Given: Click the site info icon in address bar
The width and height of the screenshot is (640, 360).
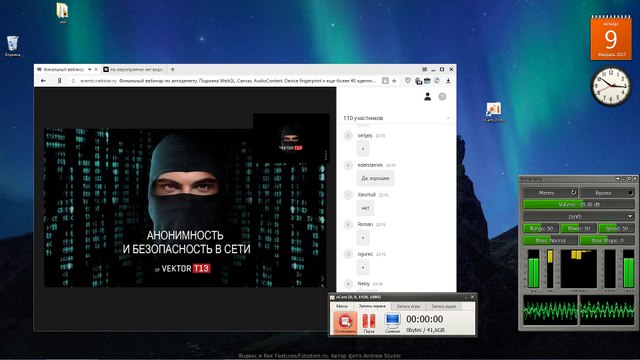Looking at the screenshot, I should coord(73,81).
